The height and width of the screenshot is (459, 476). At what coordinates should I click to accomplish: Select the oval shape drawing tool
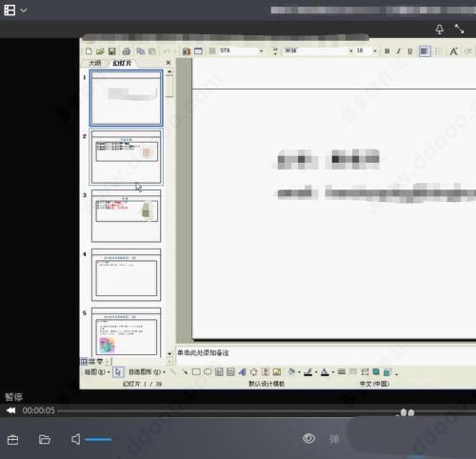click(x=208, y=371)
